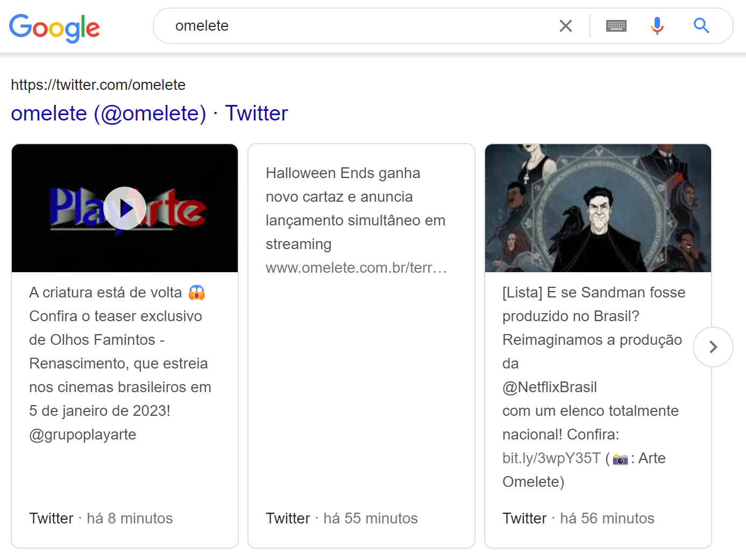Open the on-screen keyboard icon
This screenshot has width=746, height=560.
point(615,25)
